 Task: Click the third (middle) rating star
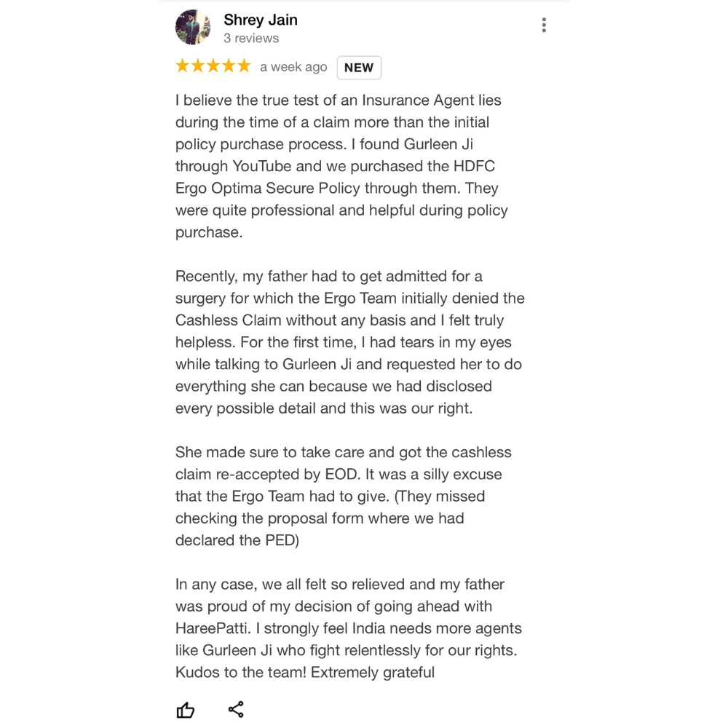[x=213, y=66]
